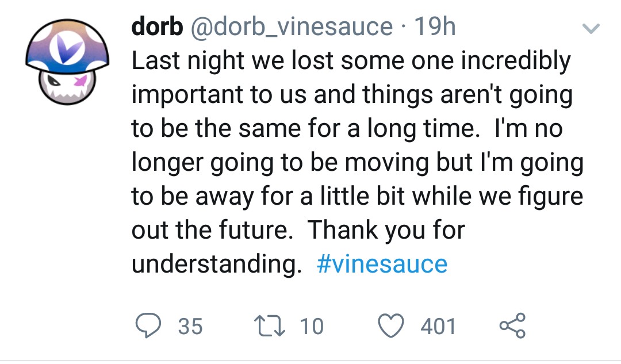The image size is (621, 364).
Task: Open dorb's mushroom avatar profile picture
Action: [x=67, y=62]
